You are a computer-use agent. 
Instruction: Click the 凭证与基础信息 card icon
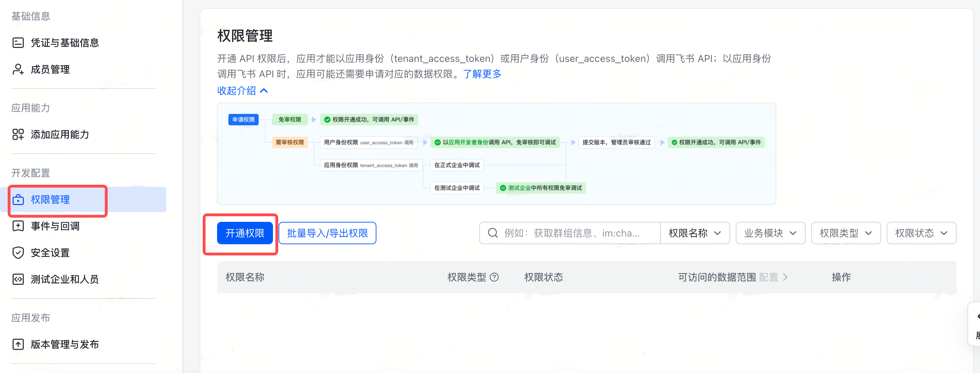click(18, 43)
